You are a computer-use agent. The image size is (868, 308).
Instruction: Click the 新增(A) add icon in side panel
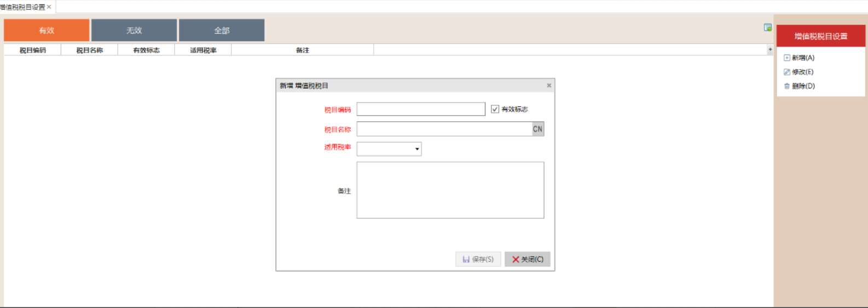[787, 58]
